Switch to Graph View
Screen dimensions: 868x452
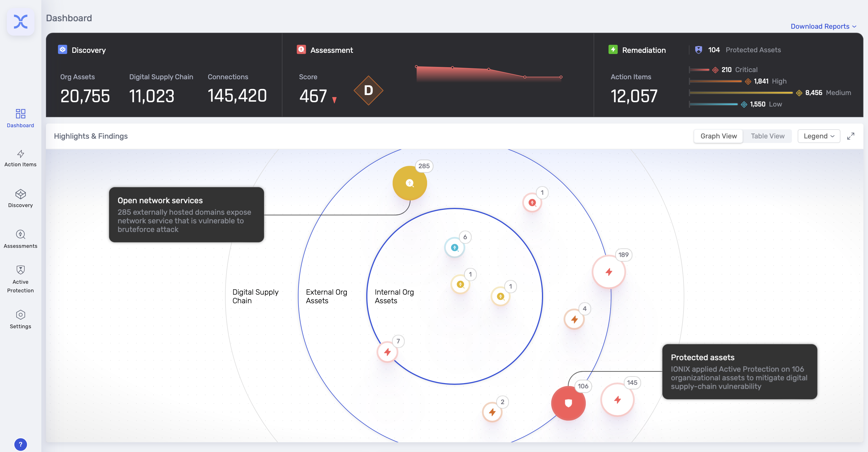[x=718, y=136]
